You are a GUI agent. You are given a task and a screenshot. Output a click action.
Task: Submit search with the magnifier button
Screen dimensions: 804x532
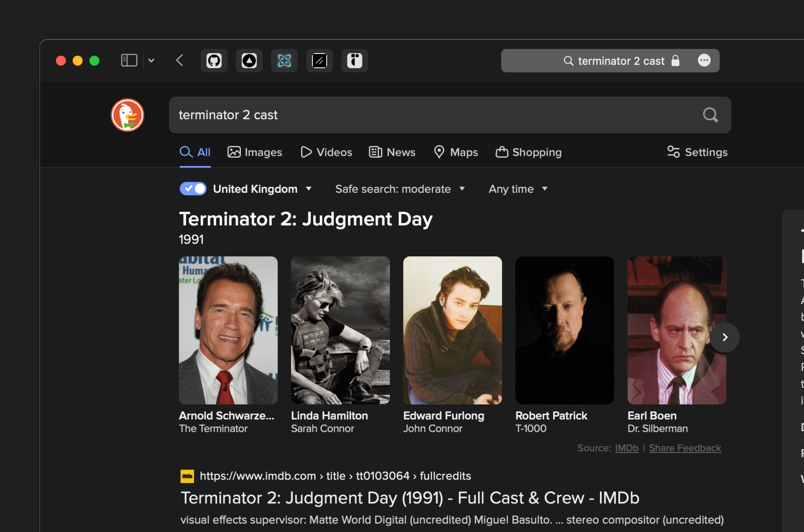coord(710,115)
